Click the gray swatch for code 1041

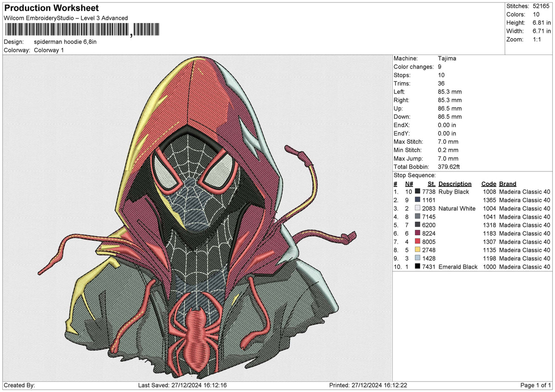418,217
